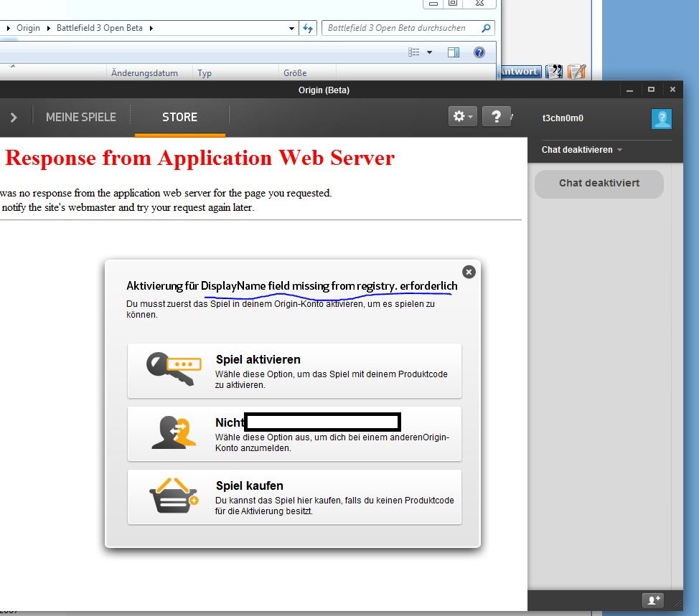Screen dimensions: 699x616
Task: Close the Origin (Beta) window
Action: tap(672, 90)
